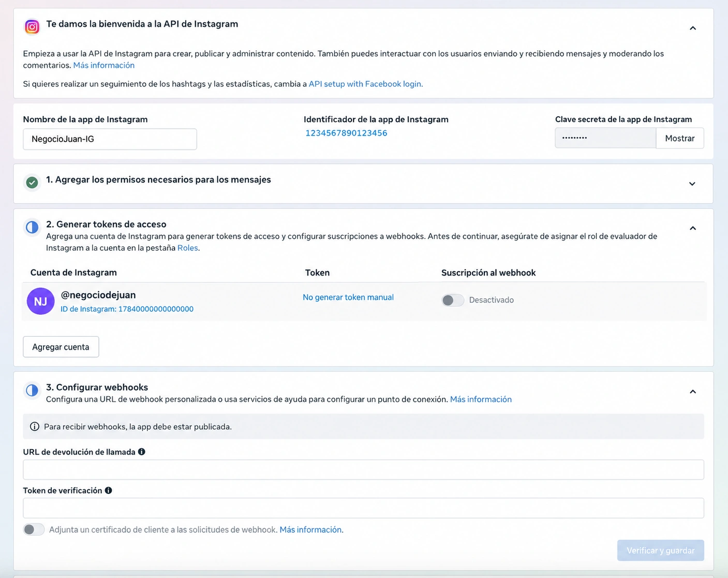Viewport: 728px width, 578px height.
Task: Click the Token de verificación label text
Action: 63,491
